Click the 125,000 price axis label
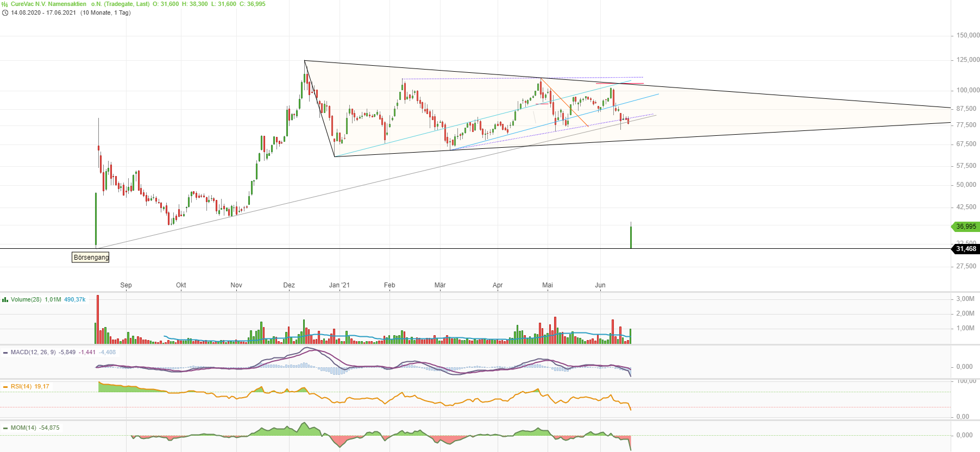This screenshot has height=452, width=980. pos(968,60)
